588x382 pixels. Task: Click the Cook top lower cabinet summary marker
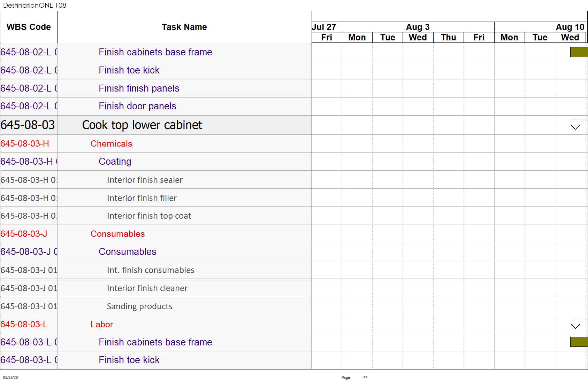575,127
